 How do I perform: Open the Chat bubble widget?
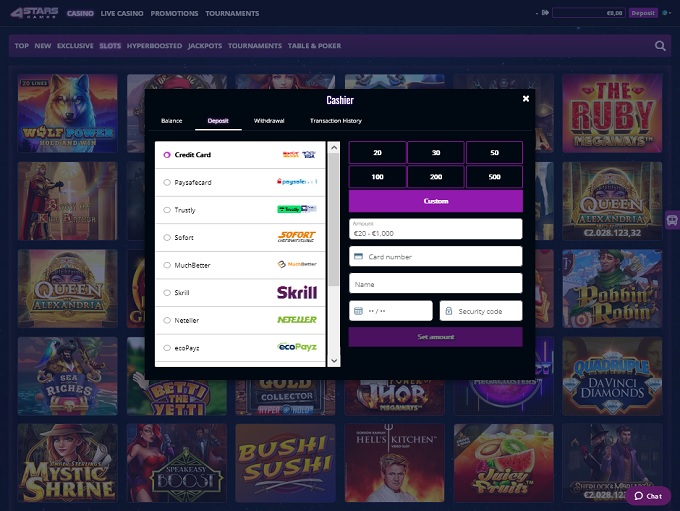tap(648, 496)
